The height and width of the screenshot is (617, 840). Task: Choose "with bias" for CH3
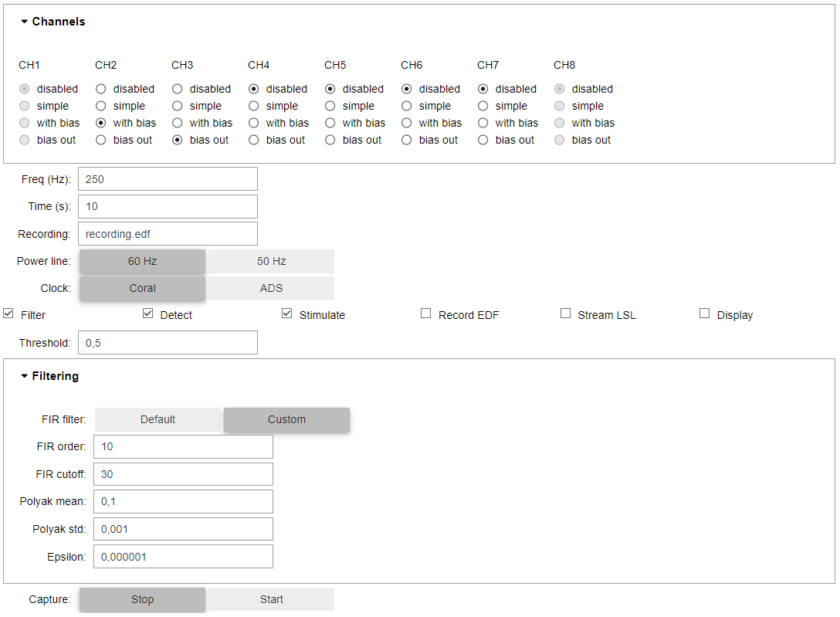coord(177,122)
